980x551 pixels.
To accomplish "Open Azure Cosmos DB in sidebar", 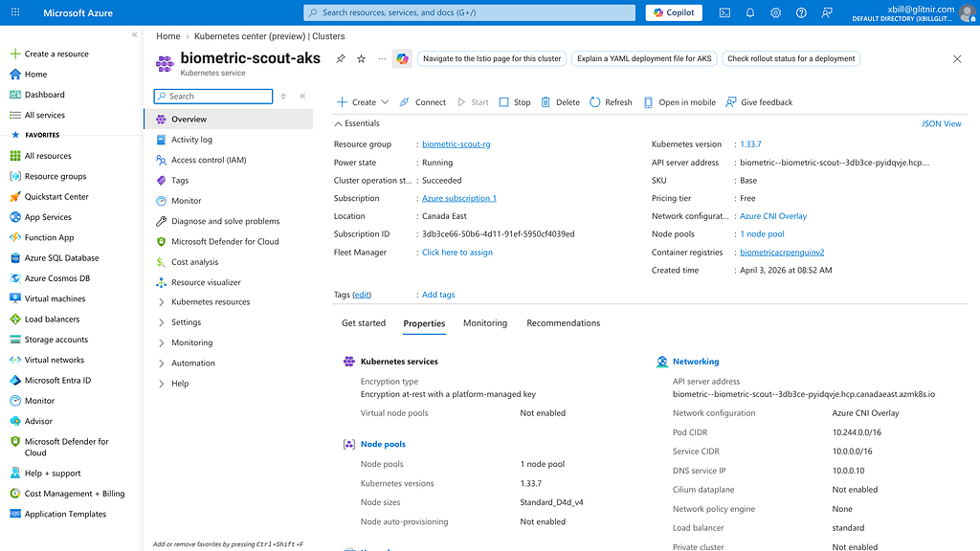I will click(x=56, y=278).
